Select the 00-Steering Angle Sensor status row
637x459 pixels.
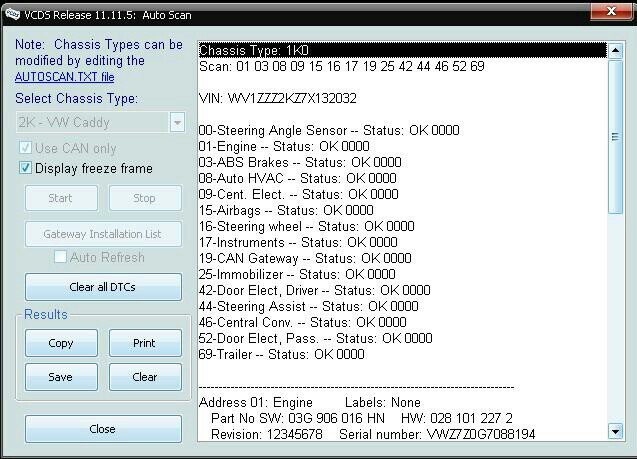[403, 130]
